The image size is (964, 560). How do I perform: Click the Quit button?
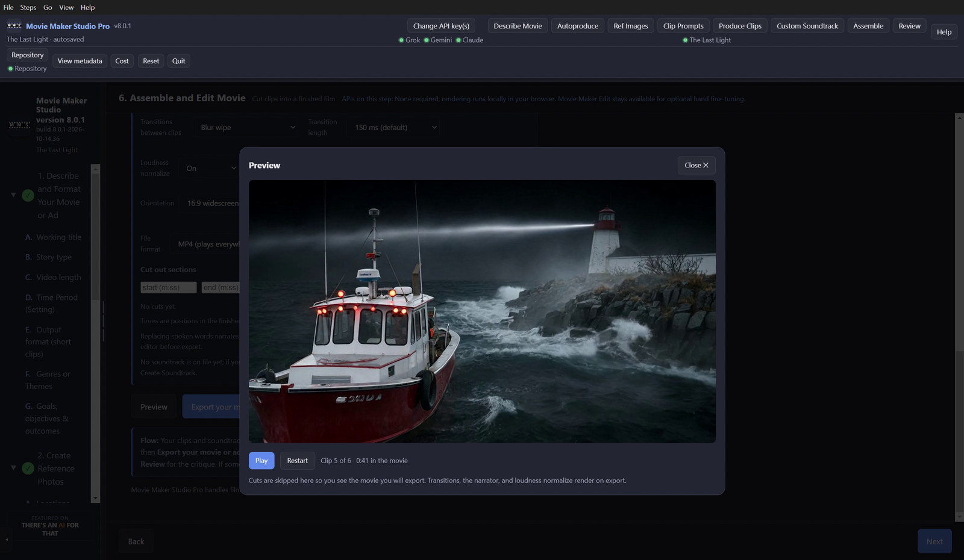pyautogui.click(x=178, y=61)
